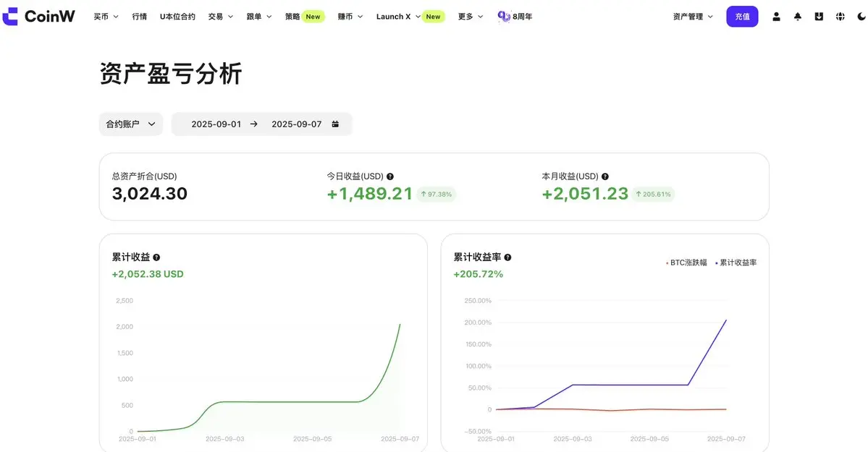Click help icon next to 本月收益(USD)
868x452 pixels.
[x=605, y=176]
